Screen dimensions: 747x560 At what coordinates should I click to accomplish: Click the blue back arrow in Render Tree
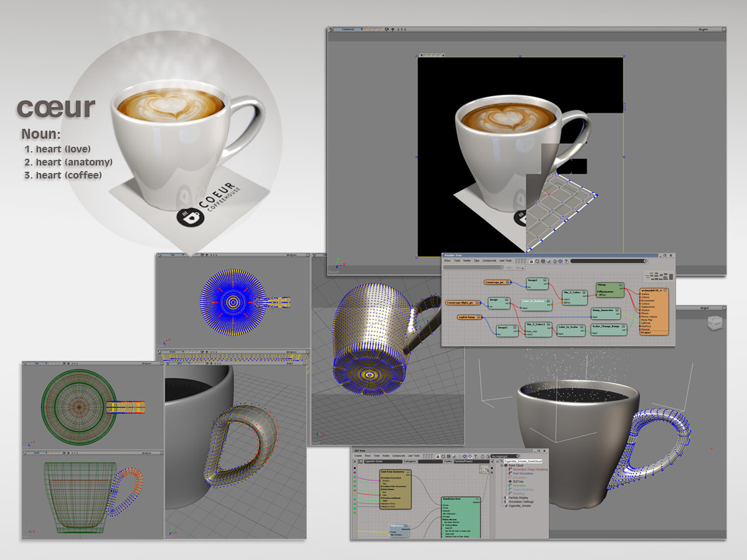[x=560, y=261]
